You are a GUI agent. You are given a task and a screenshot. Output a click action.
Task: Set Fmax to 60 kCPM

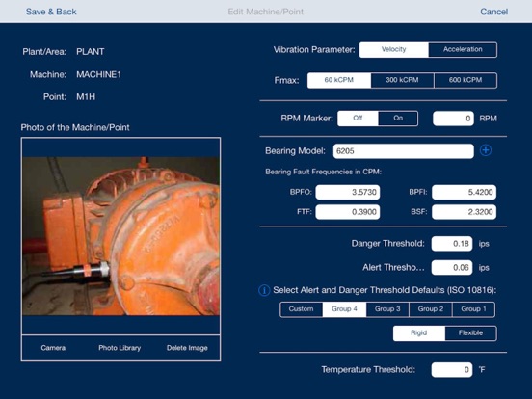(x=339, y=80)
